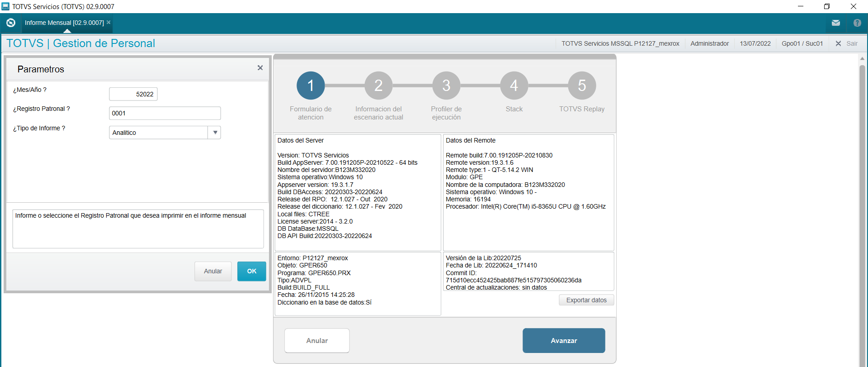Open the Tipo de Informe dropdown arrow
Viewport: 868px width, 367px height.
[215, 133]
